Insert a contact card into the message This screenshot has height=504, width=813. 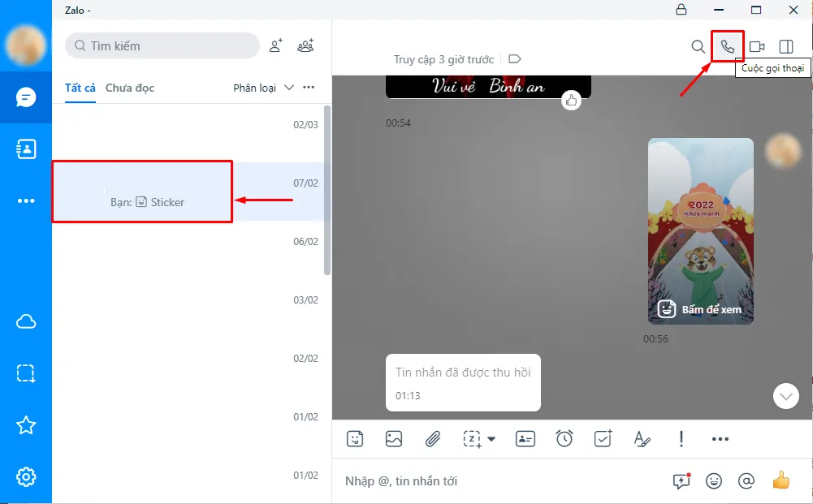[x=525, y=439]
